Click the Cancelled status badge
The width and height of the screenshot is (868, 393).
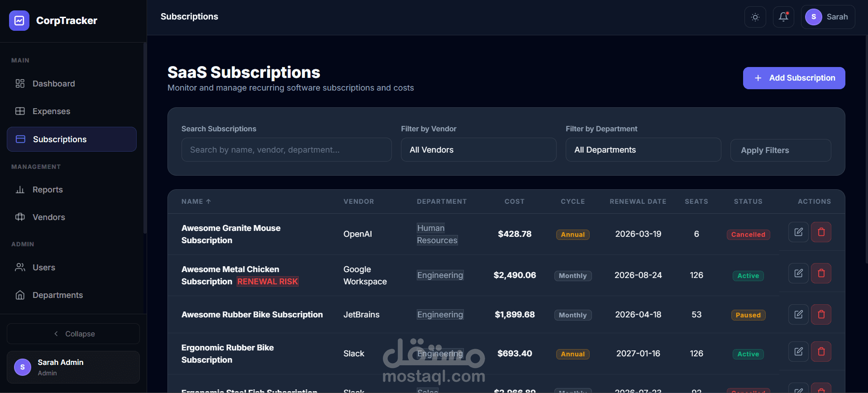[748, 235]
